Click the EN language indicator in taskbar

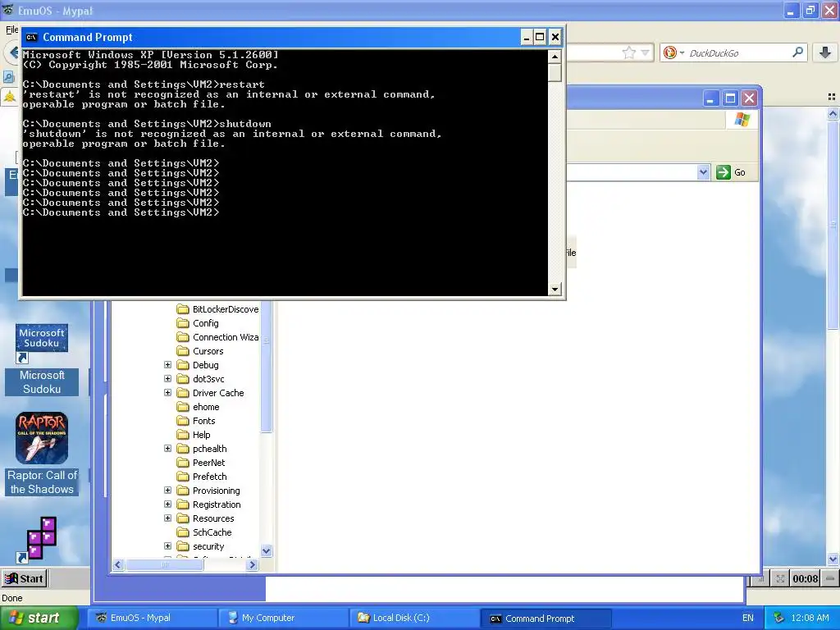(x=747, y=618)
